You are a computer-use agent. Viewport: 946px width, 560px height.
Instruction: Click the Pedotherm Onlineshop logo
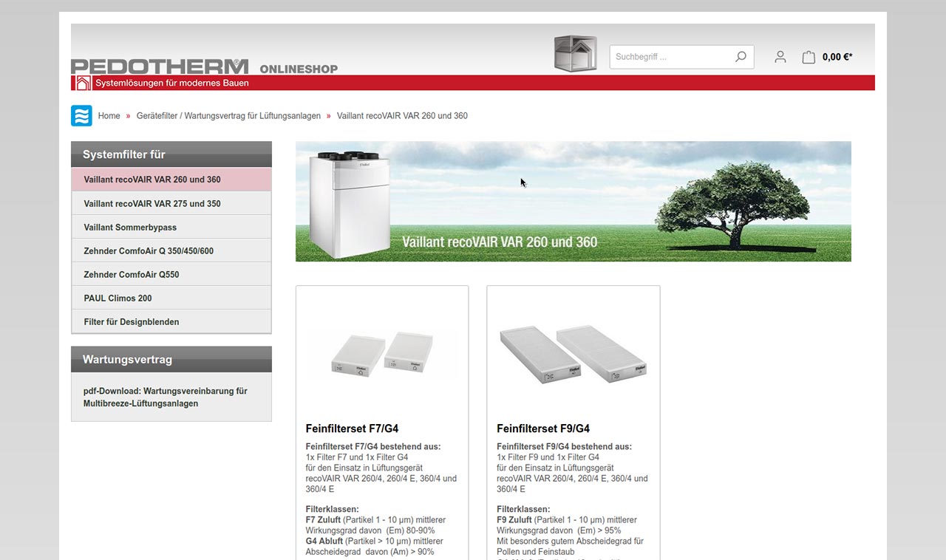coord(204,66)
